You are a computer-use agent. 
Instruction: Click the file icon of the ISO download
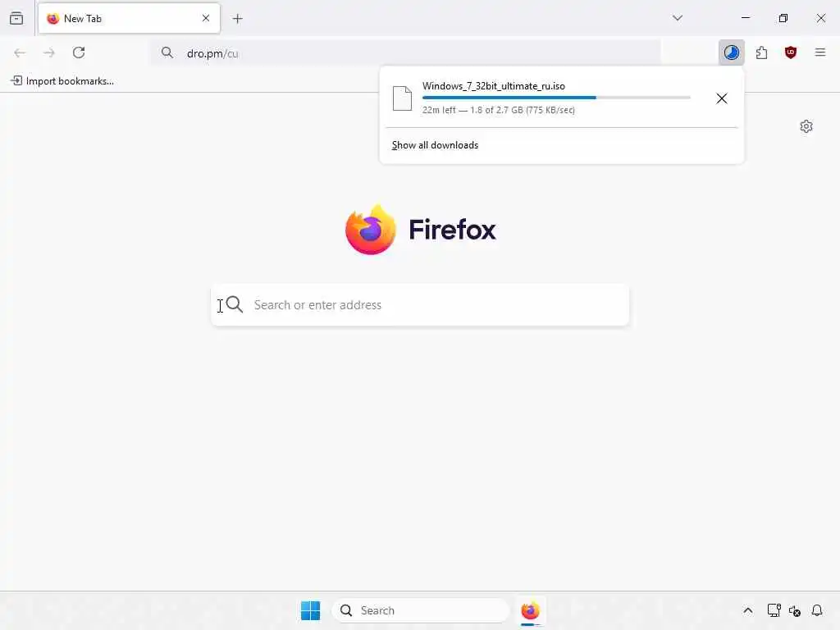click(x=402, y=98)
